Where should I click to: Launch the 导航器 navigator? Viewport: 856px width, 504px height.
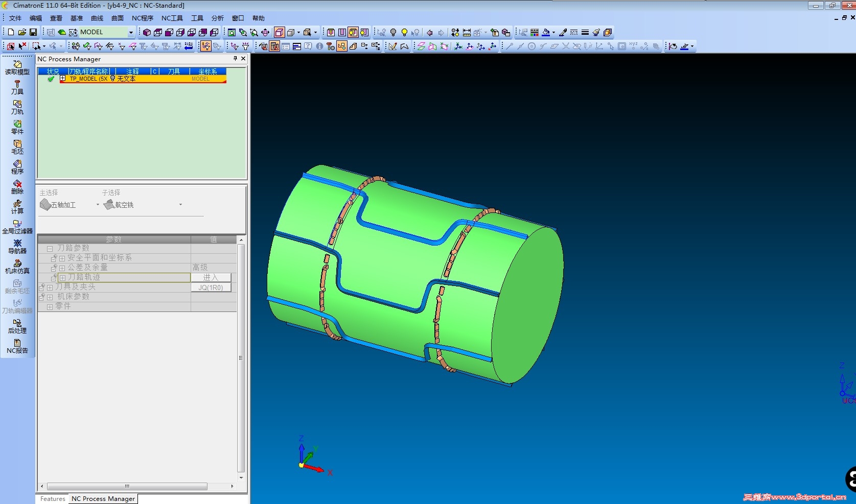click(17, 247)
